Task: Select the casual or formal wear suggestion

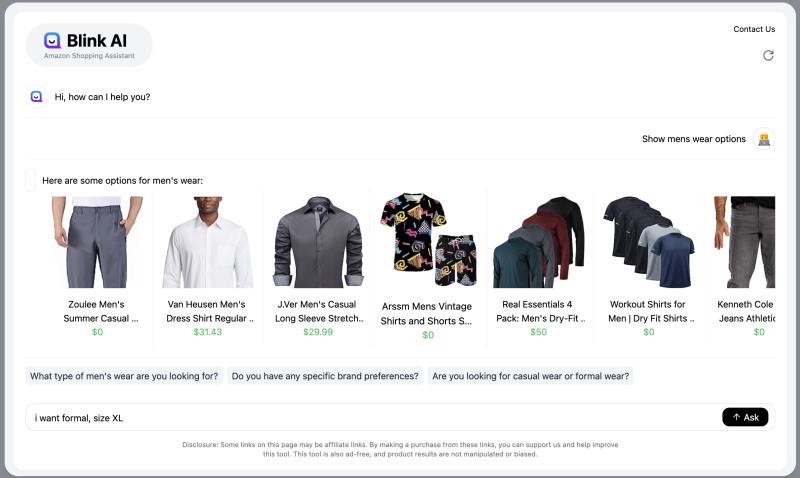Action: 531,376
